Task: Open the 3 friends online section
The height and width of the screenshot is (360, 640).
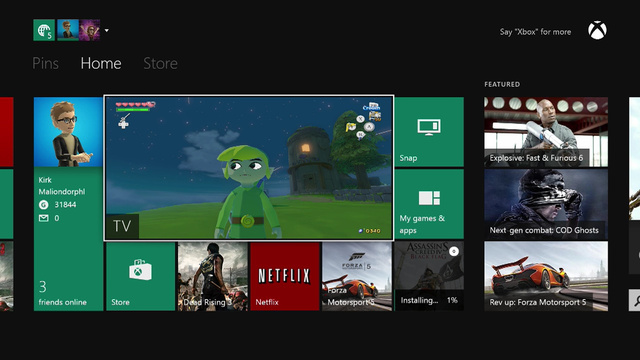Action: coord(62,293)
